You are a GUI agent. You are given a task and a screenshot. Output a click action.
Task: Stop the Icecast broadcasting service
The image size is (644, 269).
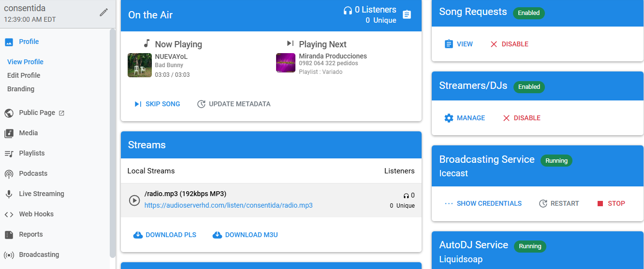(x=611, y=203)
